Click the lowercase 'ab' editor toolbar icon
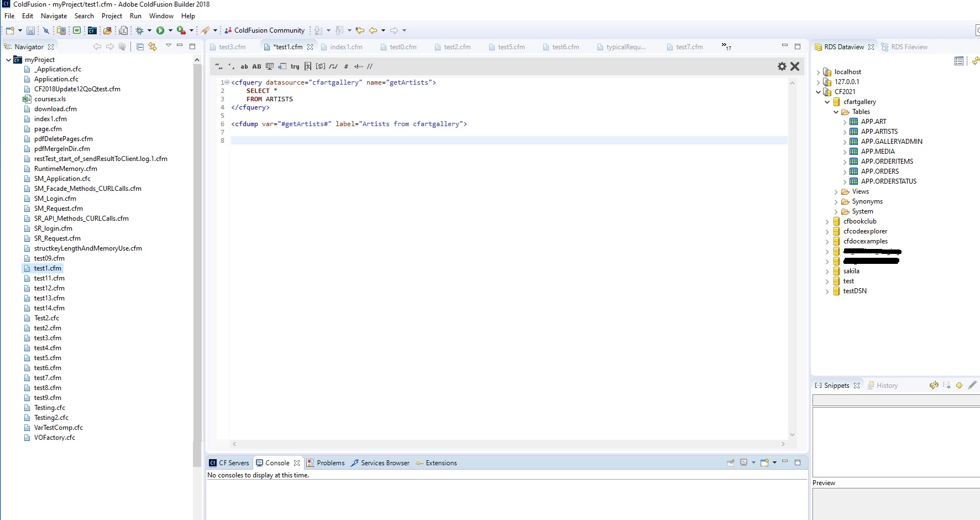 coord(244,66)
